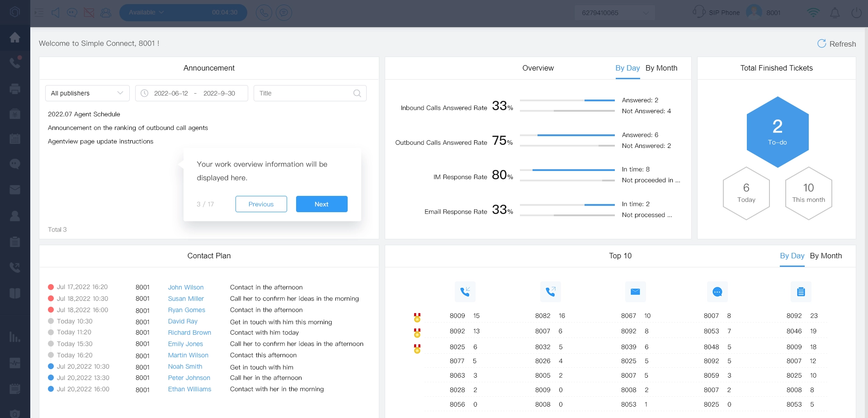Open the All publishers dropdown
This screenshot has height=418, width=868.
(x=87, y=93)
